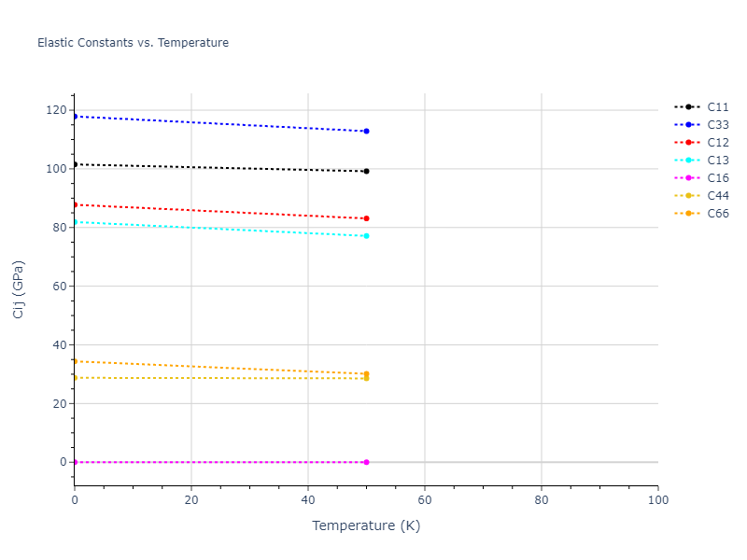
Task: Toggle C12 trace visibility in legend
Action: tap(717, 143)
